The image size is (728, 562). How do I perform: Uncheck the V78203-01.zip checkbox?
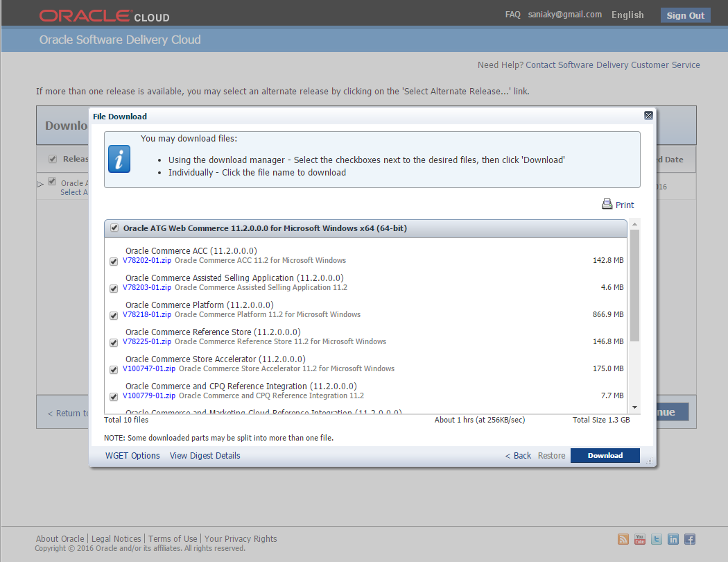coord(114,289)
